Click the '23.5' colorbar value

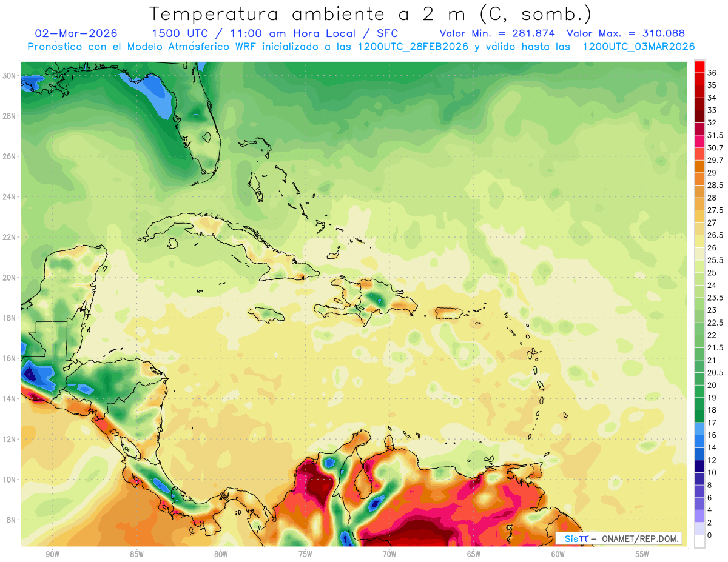pos(715,298)
